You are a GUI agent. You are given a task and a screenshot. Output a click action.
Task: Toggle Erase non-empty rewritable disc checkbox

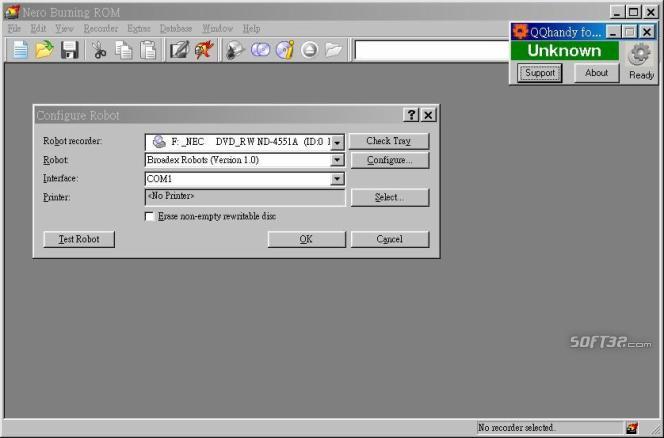tap(149, 216)
